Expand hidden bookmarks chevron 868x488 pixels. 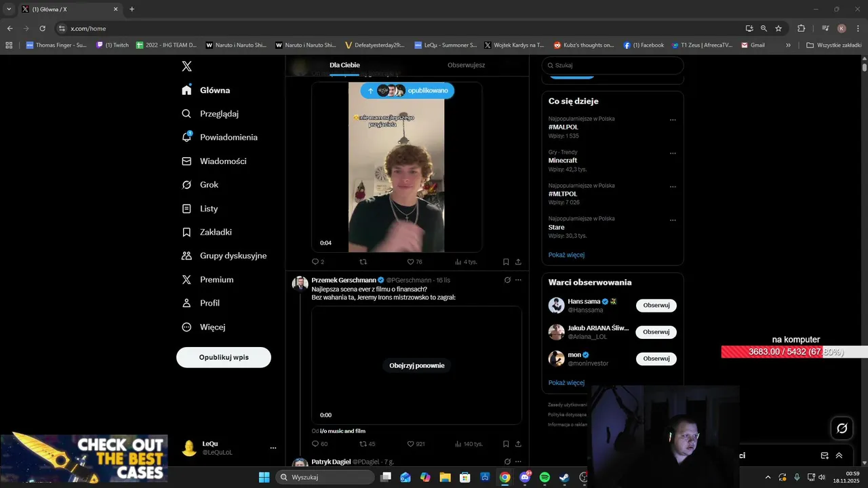tap(788, 45)
